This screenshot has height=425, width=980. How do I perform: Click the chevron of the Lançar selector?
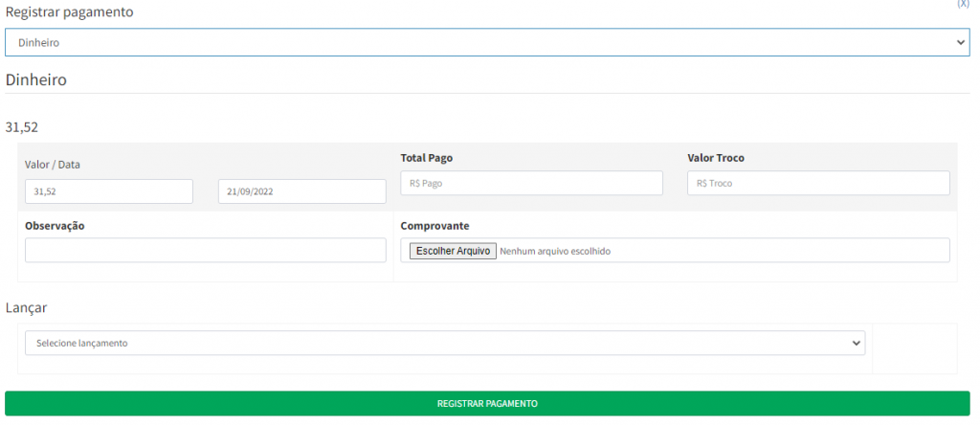pos(856,343)
